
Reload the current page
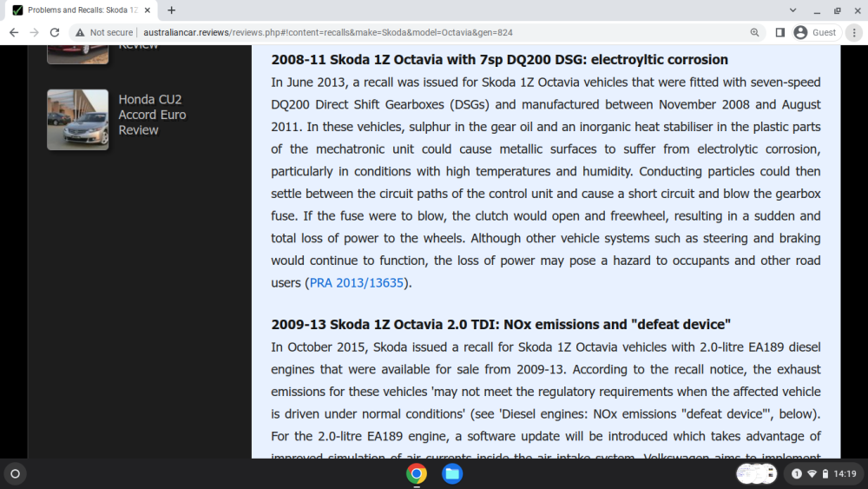tap(54, 33)
